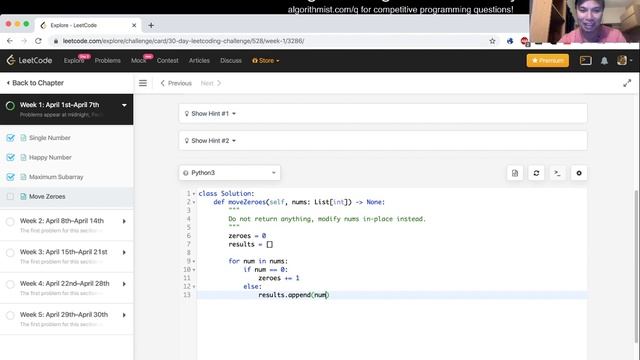640x360 pixels.
Task: Click the Week 1 progress circle
Action: coord(10,106)
